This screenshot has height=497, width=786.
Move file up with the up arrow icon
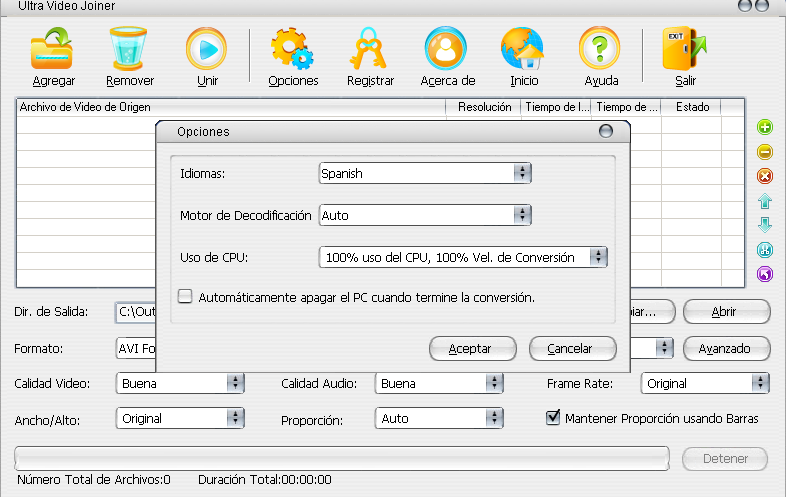(x=764, y=201)
